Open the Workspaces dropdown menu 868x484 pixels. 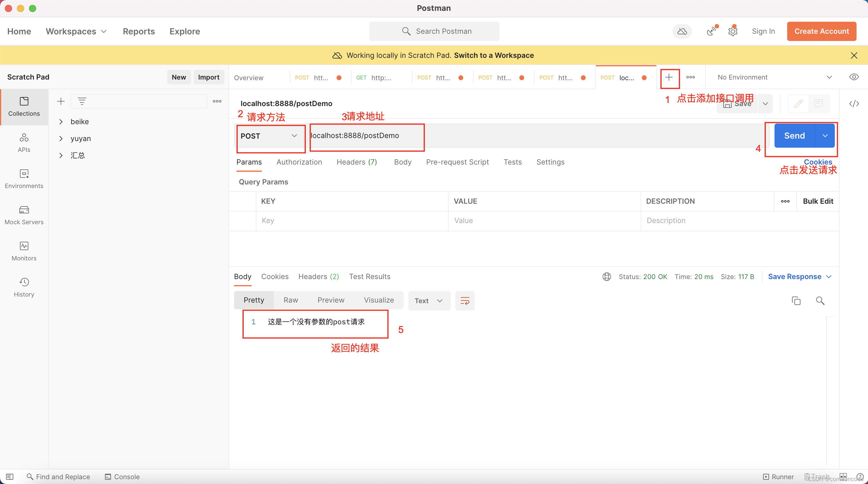[x=76, y=31]
